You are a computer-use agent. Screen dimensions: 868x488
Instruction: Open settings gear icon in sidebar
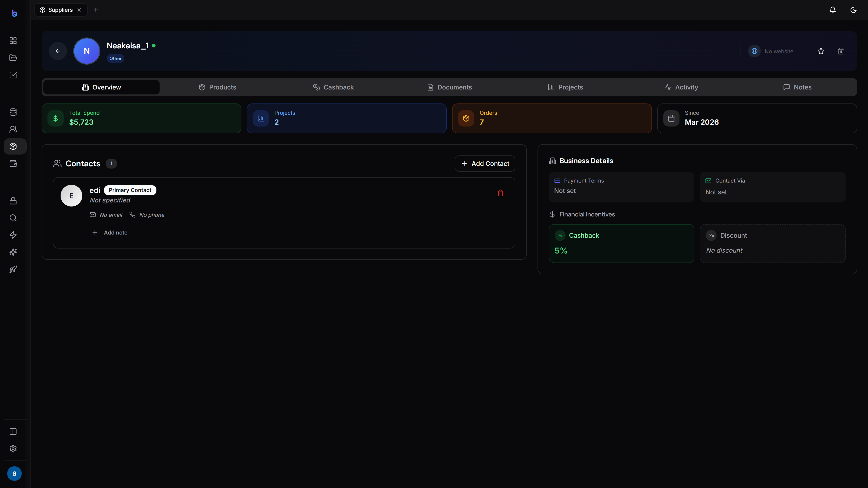pos(13,449)
